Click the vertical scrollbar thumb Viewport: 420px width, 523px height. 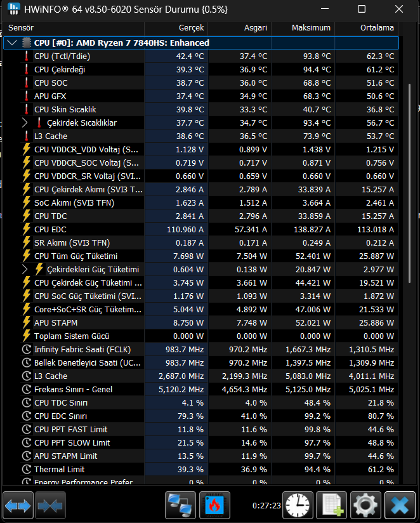[409, 183]
